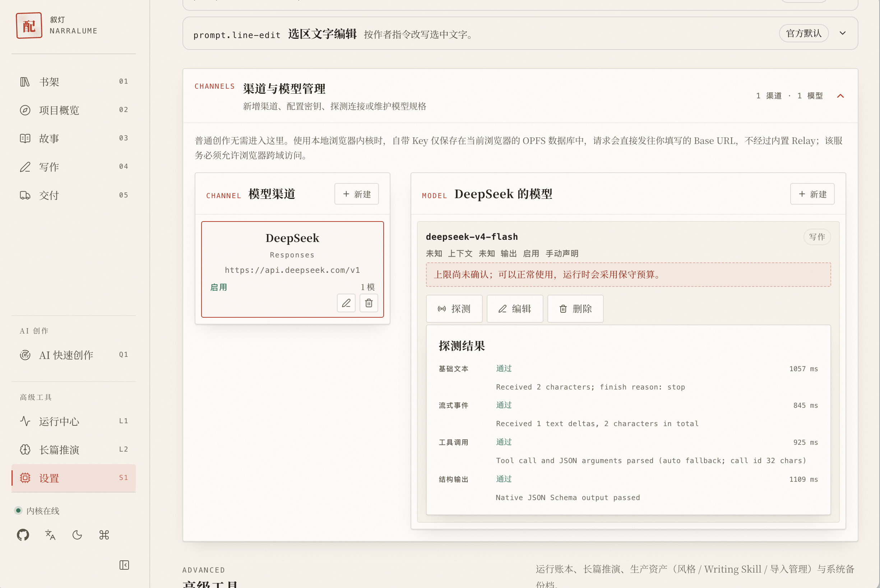Screen dimensions: 880x588
Task: Click the 上限尚未确认 warning notice
Action: pyautogui.click(x=628, y=275)
